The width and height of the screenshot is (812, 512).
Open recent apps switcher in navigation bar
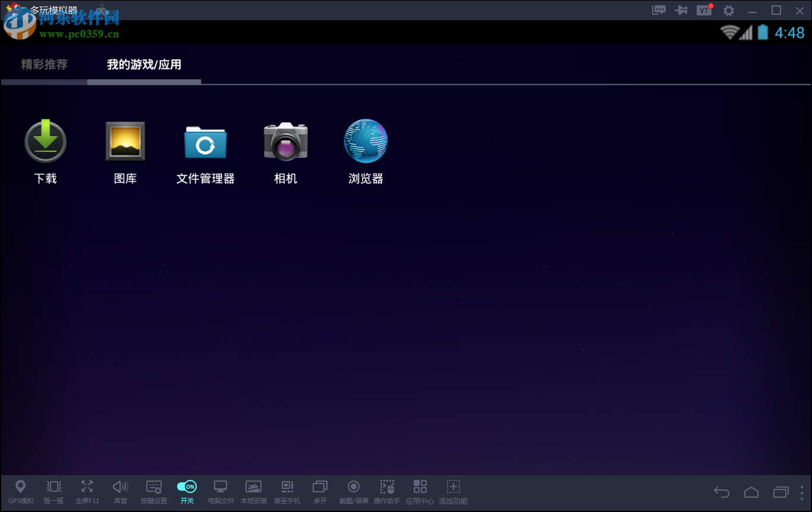(x=779, y=492)
